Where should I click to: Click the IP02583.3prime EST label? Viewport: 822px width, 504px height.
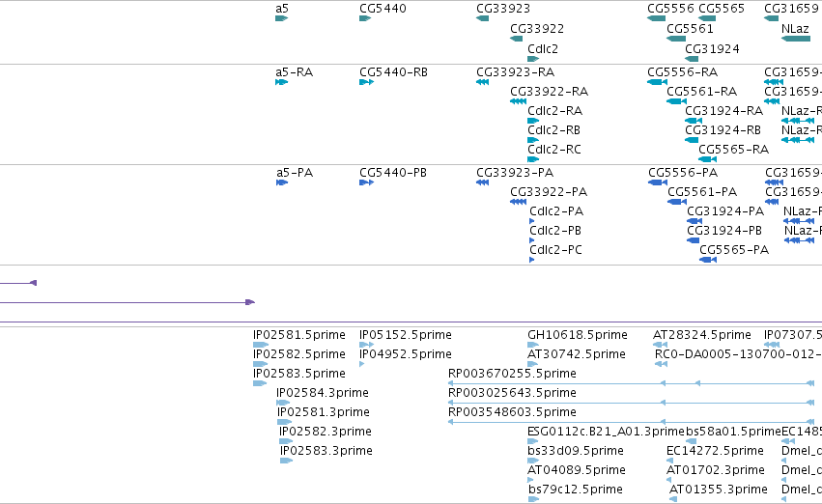[326, 452]
